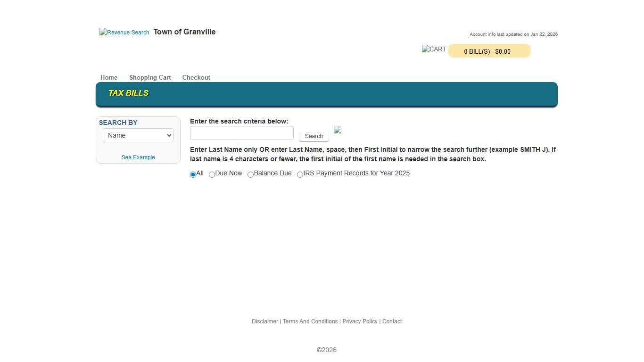Open the See Example link
The width and height of the screenshot is (644, 362).
[138, 157]
